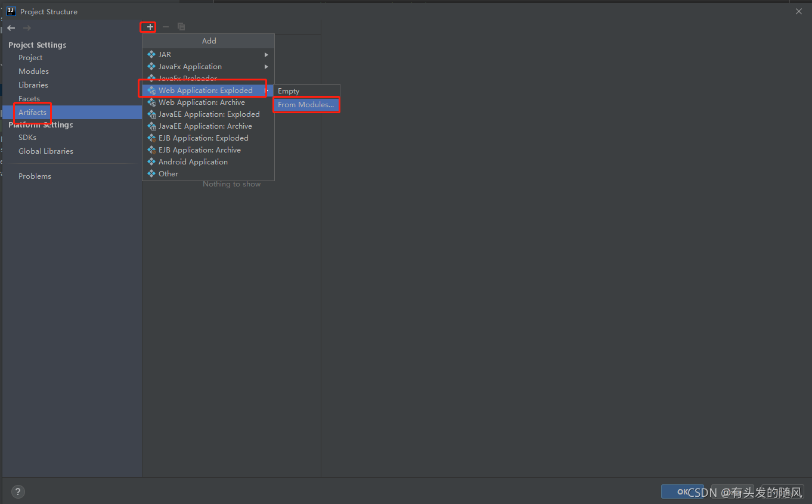812x504 pixels.
Task: Select Artifacts in the sidebar
Action: [72, 113]
